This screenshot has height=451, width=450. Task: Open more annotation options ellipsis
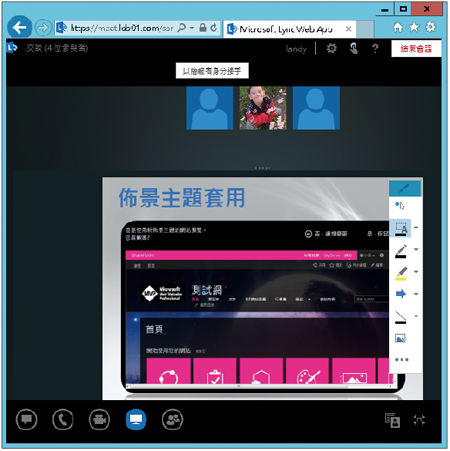(x=401, y=360)
